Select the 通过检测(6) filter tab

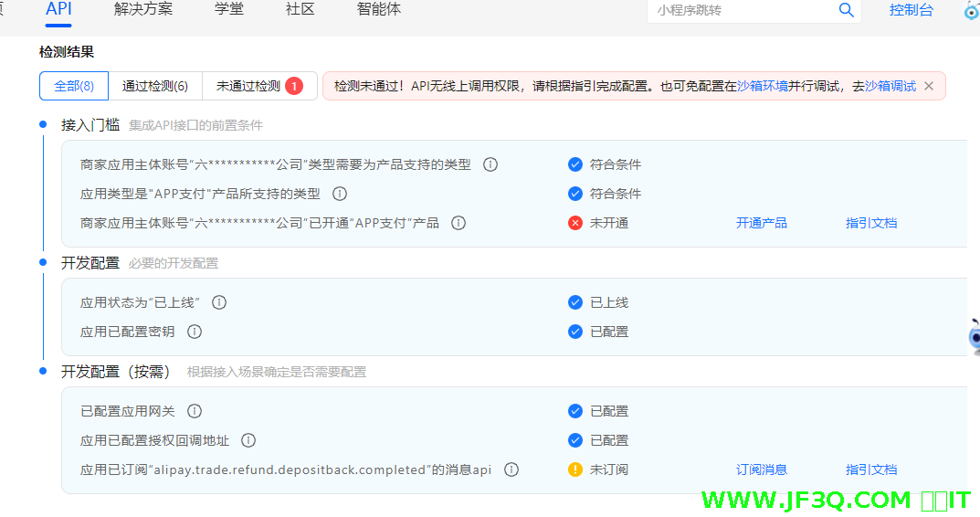coord(155,86)
